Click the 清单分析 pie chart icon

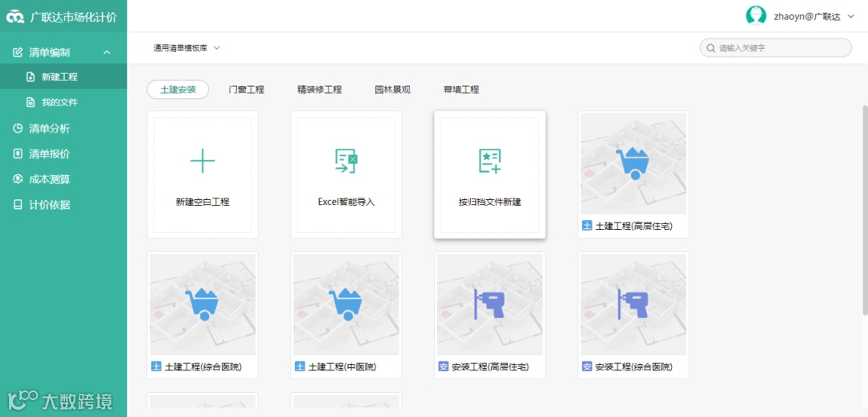click(18, 129)
